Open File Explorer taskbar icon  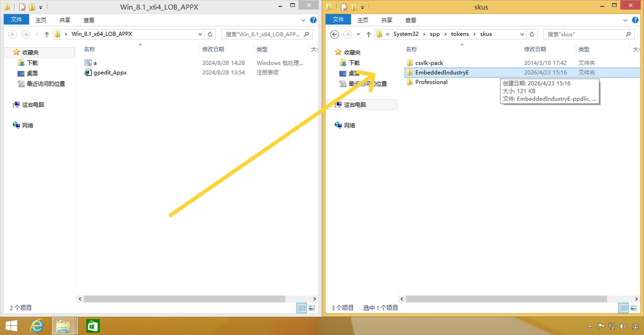(63, 326)
